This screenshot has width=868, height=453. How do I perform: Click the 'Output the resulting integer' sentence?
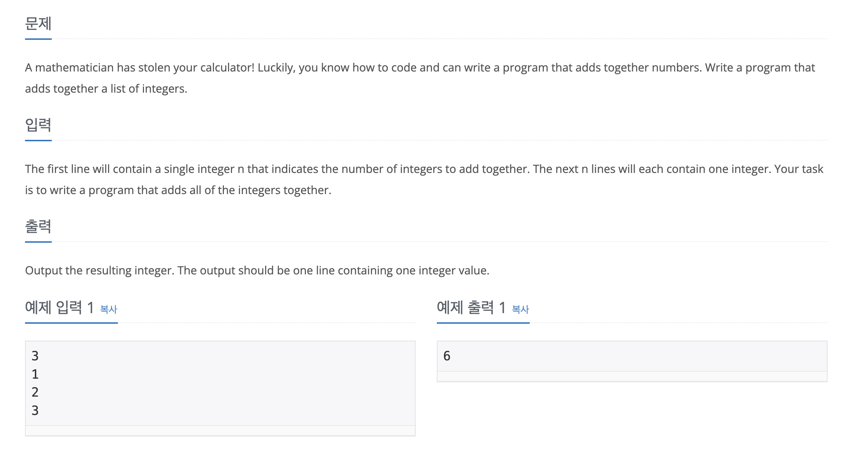click(x=257, y=271)
